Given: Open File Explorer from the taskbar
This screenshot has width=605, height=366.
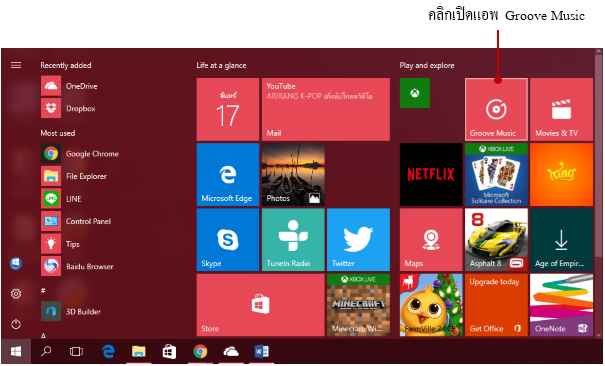Looking at the screenshot, I should [x=139, y=351].
